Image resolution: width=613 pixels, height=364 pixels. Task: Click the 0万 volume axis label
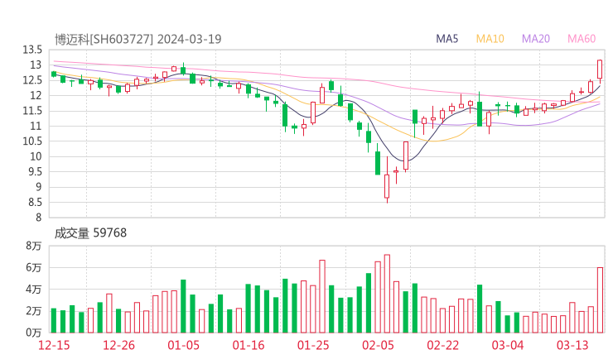(34, 333)
